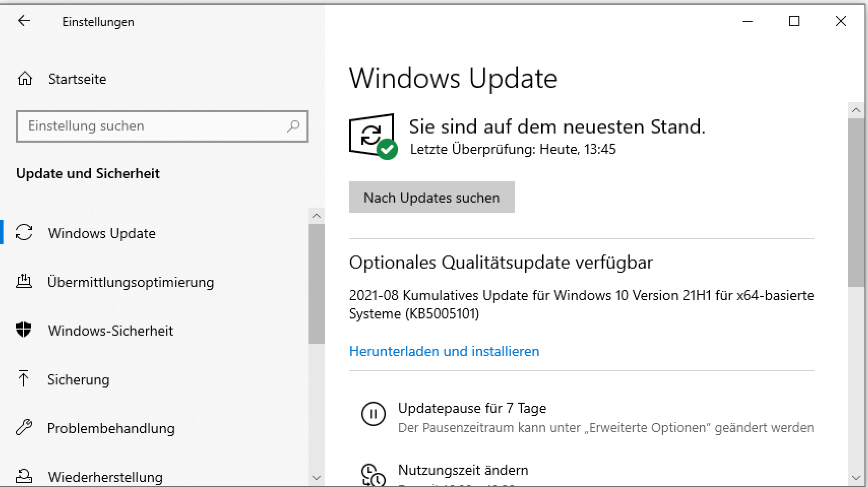Click the Nutzungszeit clock icon
868x487 pixels.
click(x=373, y=475)
